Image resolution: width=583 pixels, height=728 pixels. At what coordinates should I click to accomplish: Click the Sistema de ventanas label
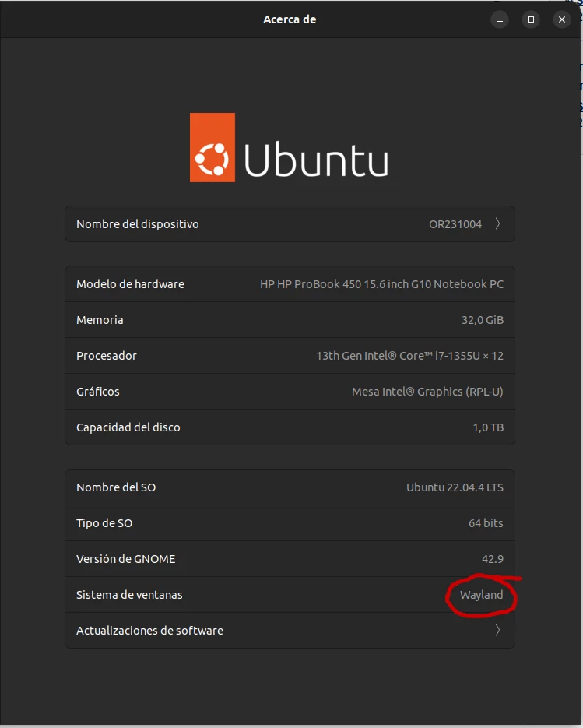click(x=129, y=594)
